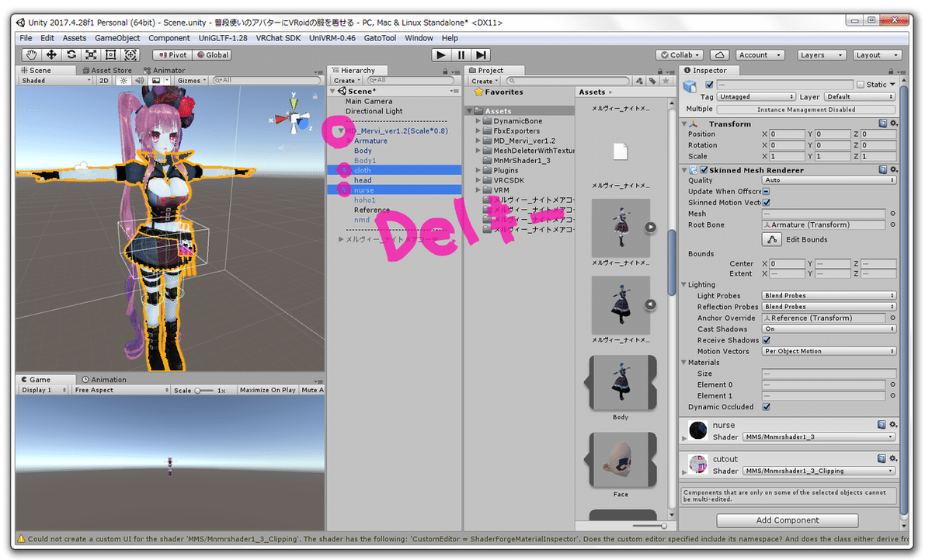
Task: Select the Move tool
Action: click(x=51, y=54)
